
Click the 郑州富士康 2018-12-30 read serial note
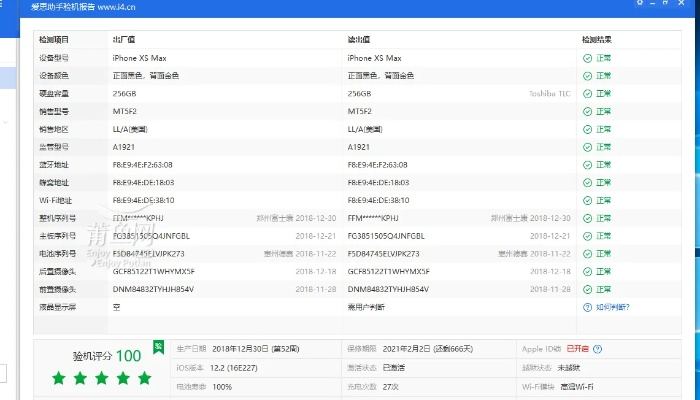pyautogui.click(x=531, y=218)
